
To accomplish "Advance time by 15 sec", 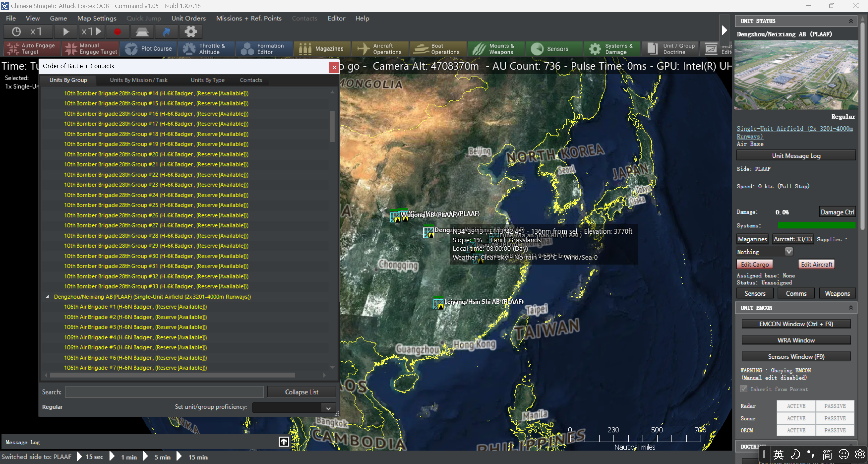I will (90, 457).
